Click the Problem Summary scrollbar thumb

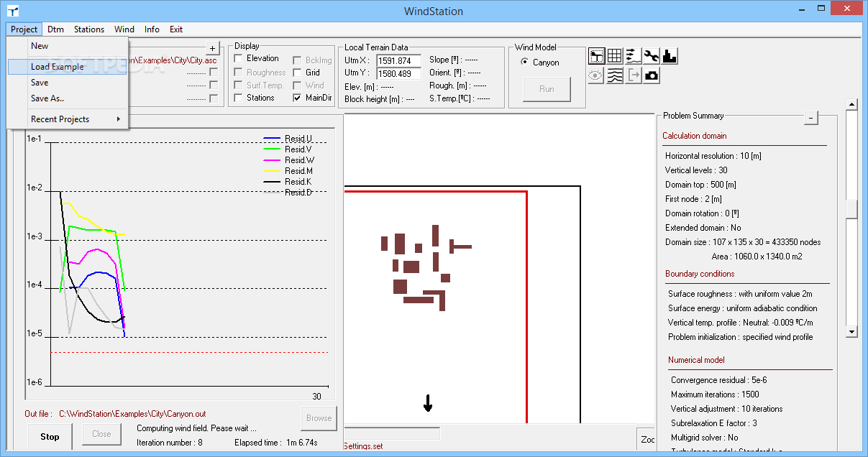click(x=852, y=208)
